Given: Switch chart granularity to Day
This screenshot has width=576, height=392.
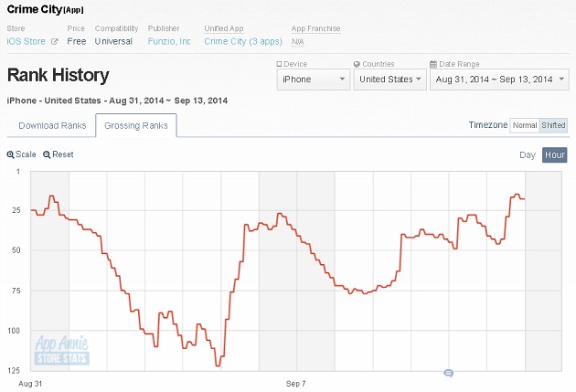Looking at the screenshot, I should (528, 155).
